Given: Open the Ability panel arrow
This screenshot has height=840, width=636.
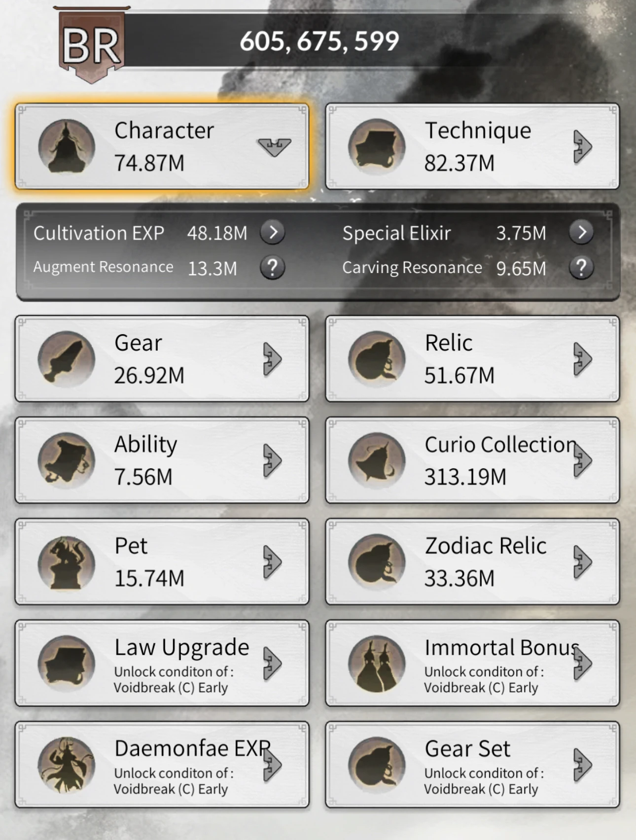Looking at the screenshot, I should [272, 460].
